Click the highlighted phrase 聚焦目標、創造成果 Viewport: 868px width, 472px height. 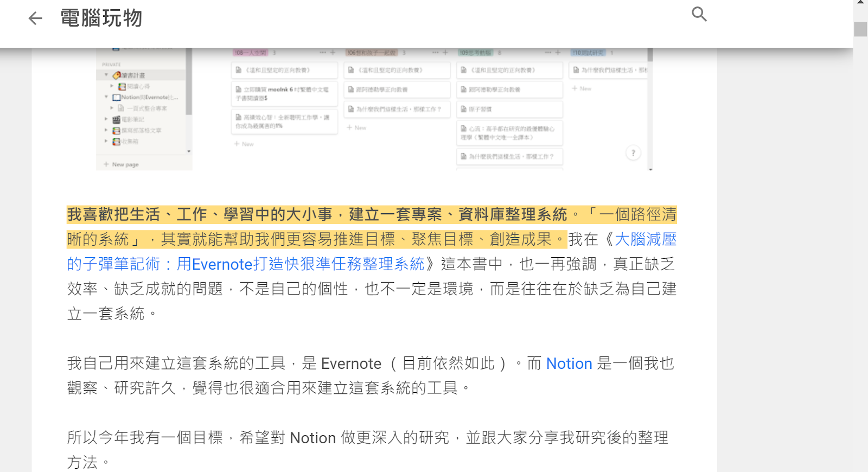point(482,239)
